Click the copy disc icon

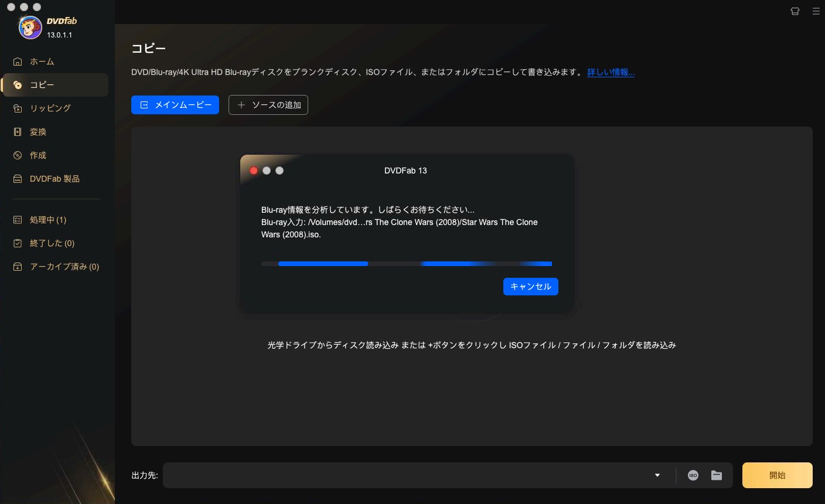click(x=18, y=85)
